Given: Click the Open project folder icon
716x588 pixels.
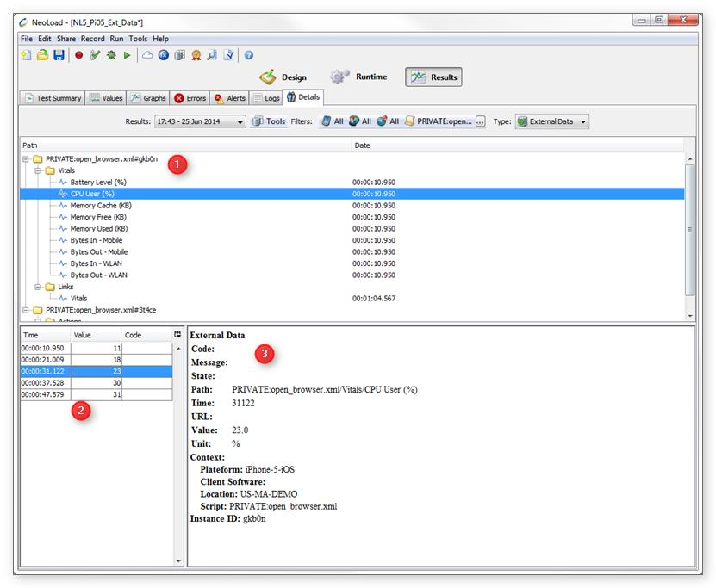Looking at the screenshot, I should tap(42, 55).
